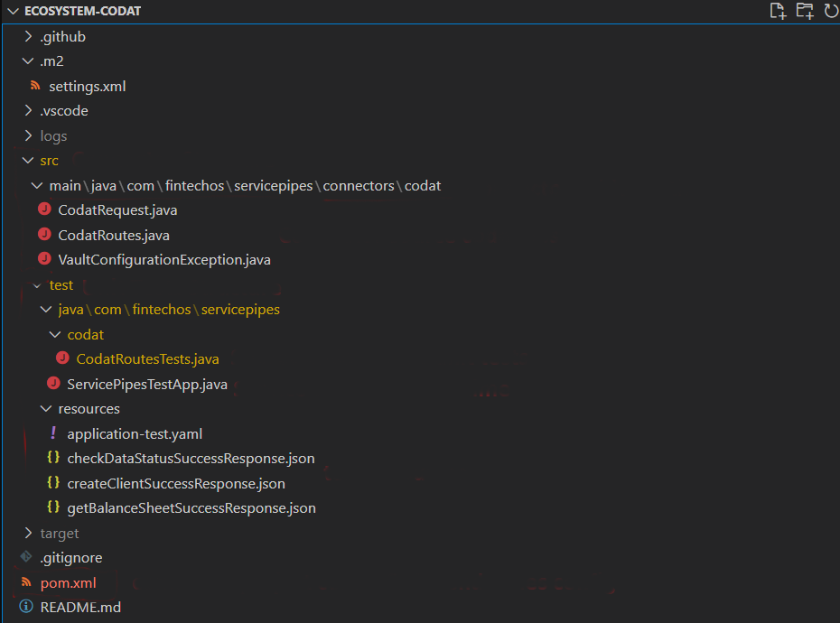Viewport: 840px width, 623px height.
Task: Collapse the src folder
Action: coord(28,161)
